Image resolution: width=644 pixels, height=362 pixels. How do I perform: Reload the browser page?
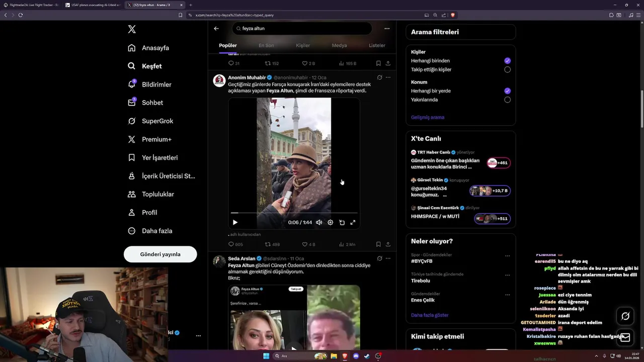tap(21, 15)
